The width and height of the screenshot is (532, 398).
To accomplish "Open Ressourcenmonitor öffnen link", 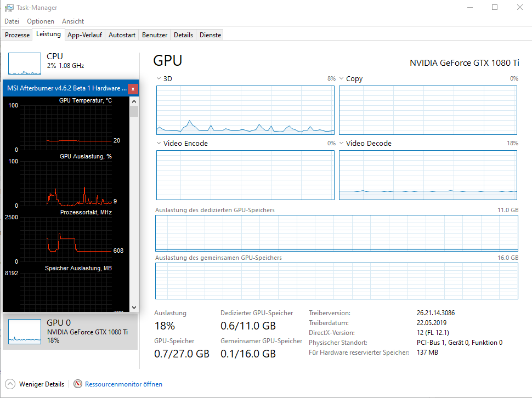I will [123, 384].
